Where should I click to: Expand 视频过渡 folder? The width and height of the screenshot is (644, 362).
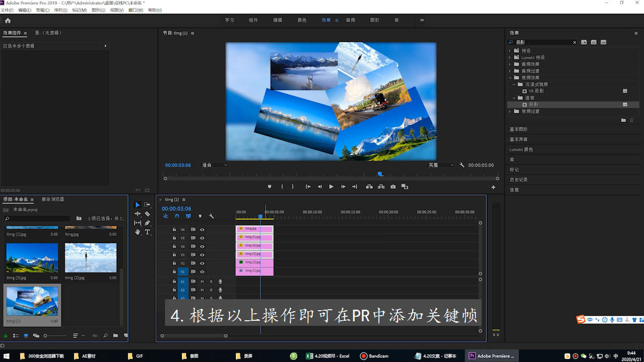click(x=510, y=111)
